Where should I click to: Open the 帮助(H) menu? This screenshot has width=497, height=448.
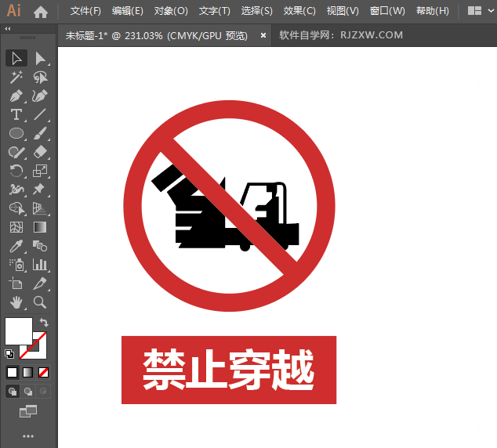433,11
